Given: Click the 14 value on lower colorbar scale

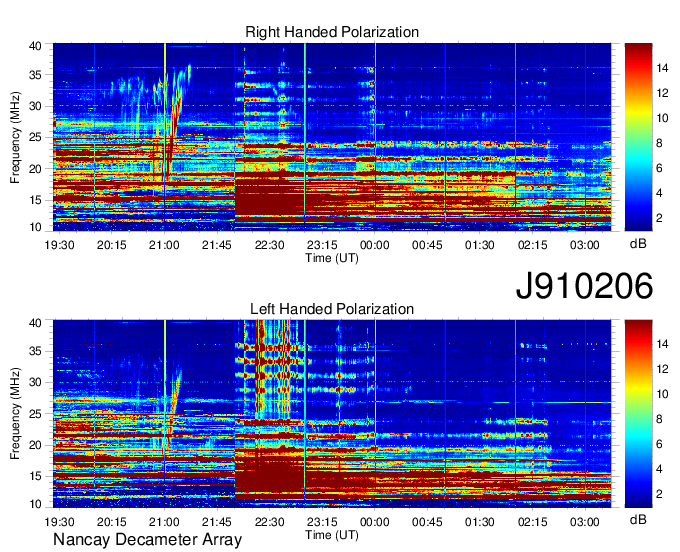Looking at the screenshot, I should (x=662, y=344).
